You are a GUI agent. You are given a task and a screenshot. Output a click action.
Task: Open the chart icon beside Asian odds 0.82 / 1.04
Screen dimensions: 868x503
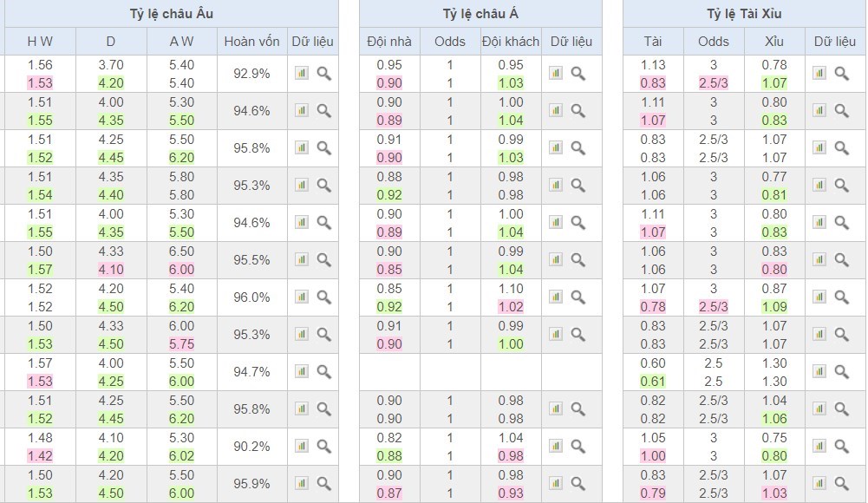click(x=556, y=447)
